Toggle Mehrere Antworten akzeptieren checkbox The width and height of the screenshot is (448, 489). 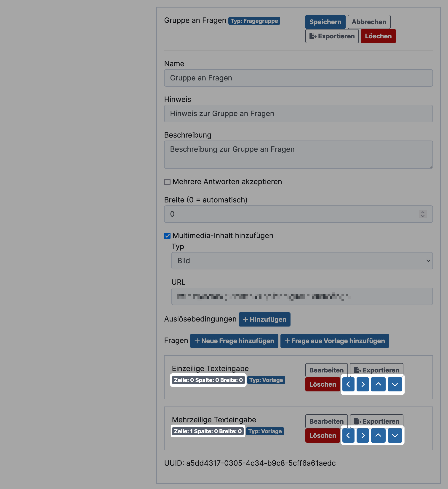[x=168, y=182]
